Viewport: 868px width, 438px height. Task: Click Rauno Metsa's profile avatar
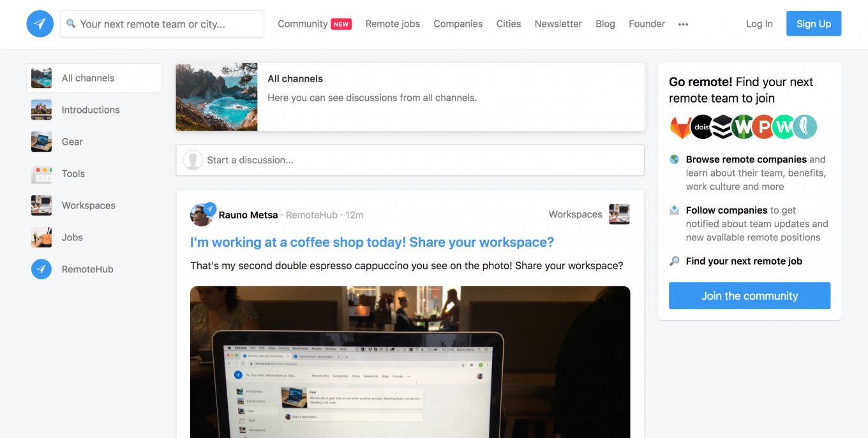pos(202,215)
